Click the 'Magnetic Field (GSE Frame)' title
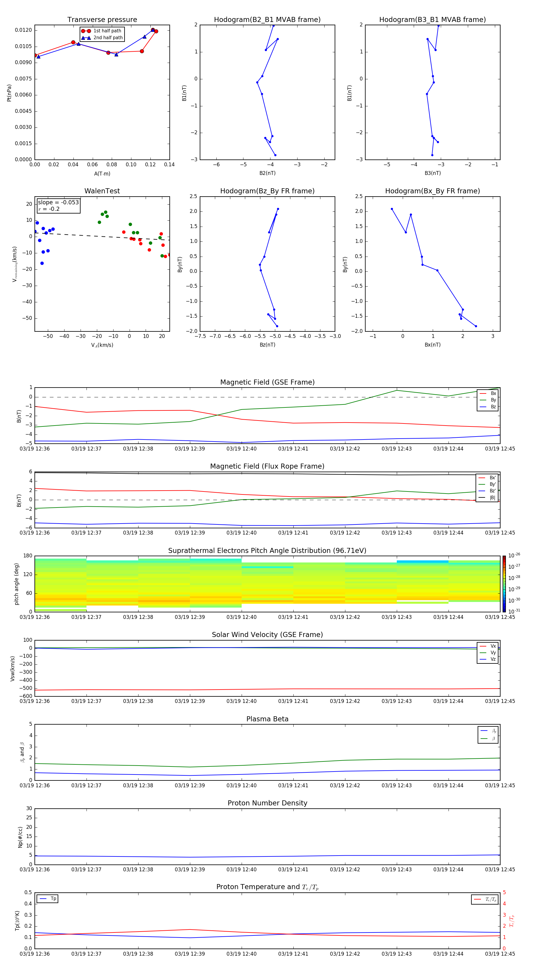Screen dimensions: 535x980 point(267,382)
